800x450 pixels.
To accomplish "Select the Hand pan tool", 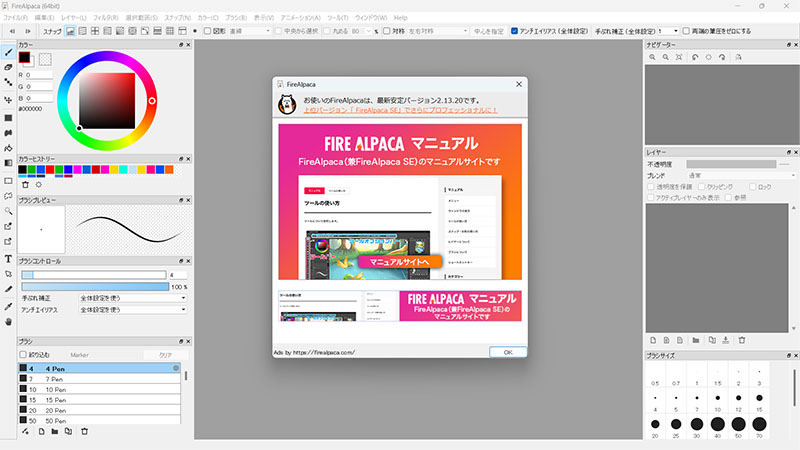I will (8, 322).
